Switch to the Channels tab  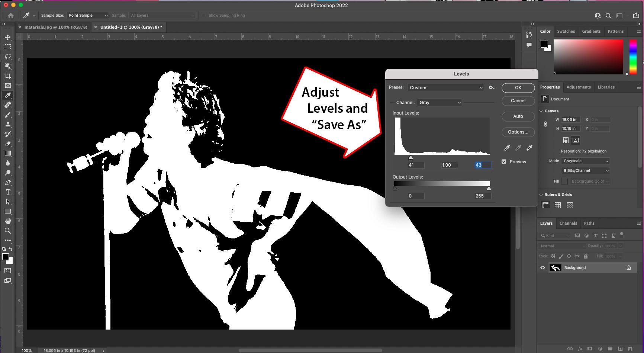[x=568, y=224]
